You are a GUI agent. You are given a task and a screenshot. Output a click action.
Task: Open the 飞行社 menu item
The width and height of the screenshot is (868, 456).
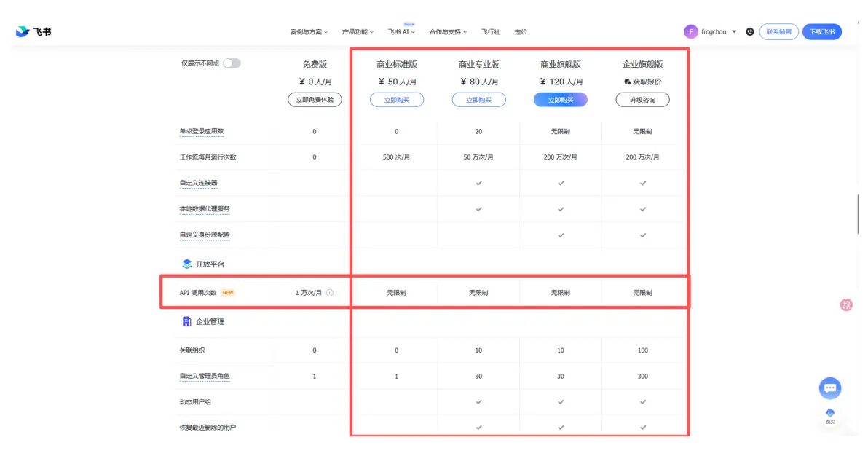tap(491, 32)
